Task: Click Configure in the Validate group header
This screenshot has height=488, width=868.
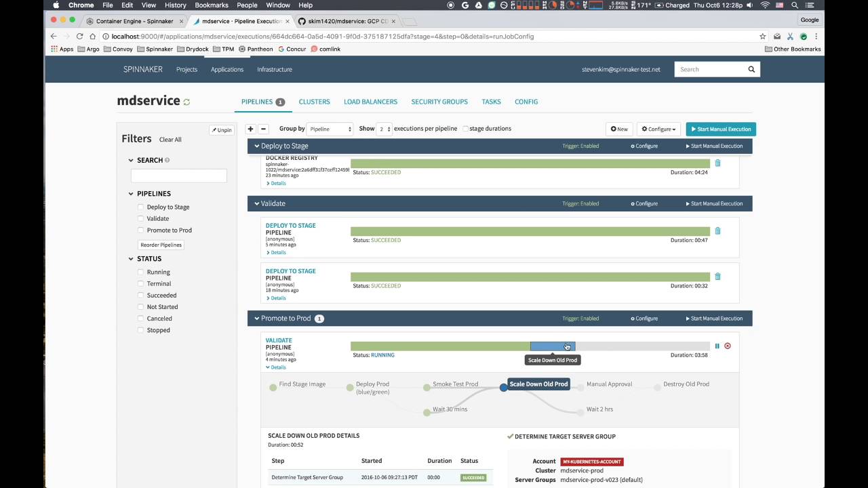Action: click(644, 203)
